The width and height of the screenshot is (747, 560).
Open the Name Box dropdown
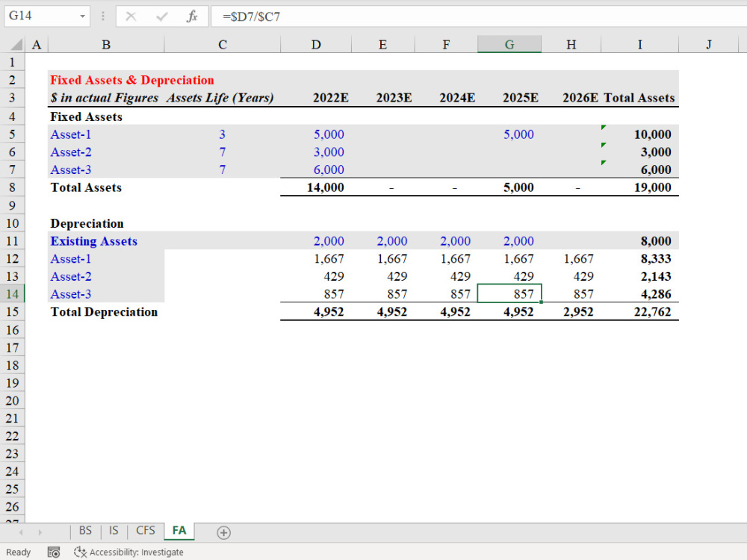coord(82,16)
